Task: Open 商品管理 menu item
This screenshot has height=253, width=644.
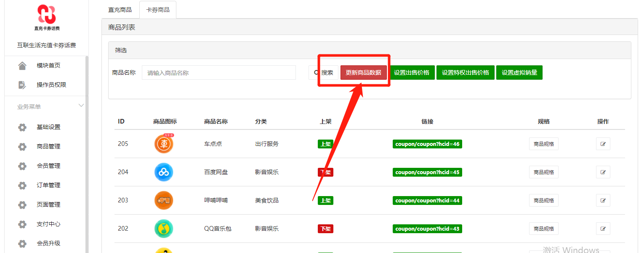Action: tap(48, 146)
